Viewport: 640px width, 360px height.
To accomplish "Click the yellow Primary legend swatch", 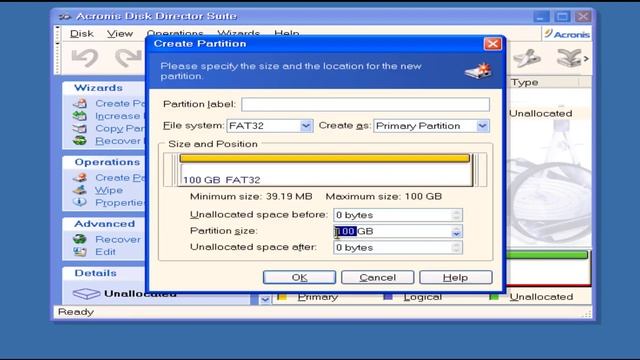I will (x=282, y=297).
